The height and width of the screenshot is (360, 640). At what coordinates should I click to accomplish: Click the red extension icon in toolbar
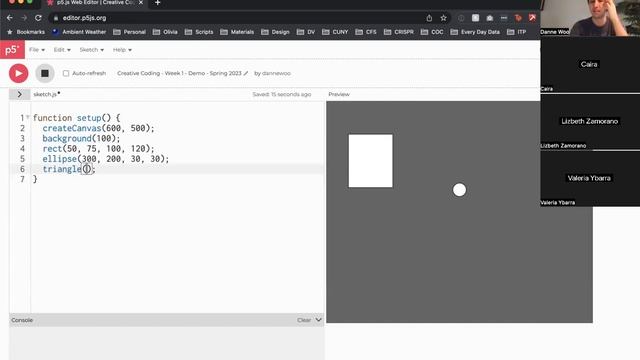(x=532, y=18)
